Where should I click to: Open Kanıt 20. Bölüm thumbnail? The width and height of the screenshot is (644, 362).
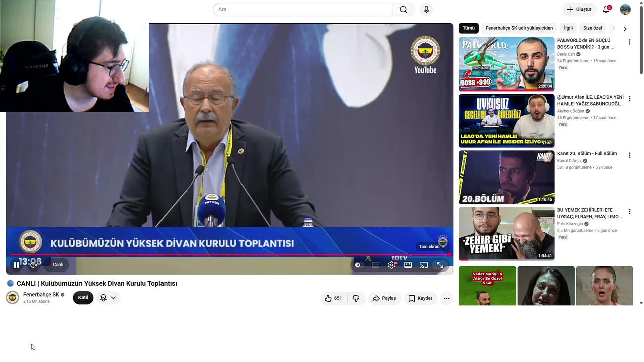pyautogui.click(x=507, y=177)
